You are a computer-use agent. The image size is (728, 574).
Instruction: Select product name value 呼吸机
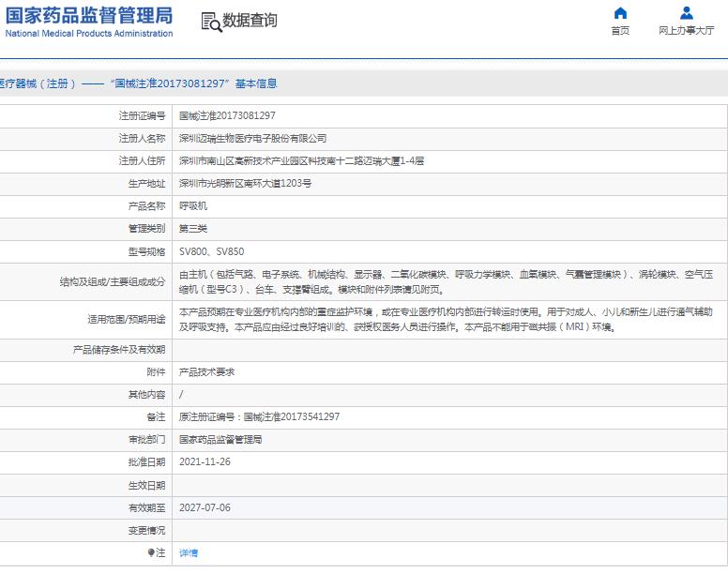(x=193, y=205)
